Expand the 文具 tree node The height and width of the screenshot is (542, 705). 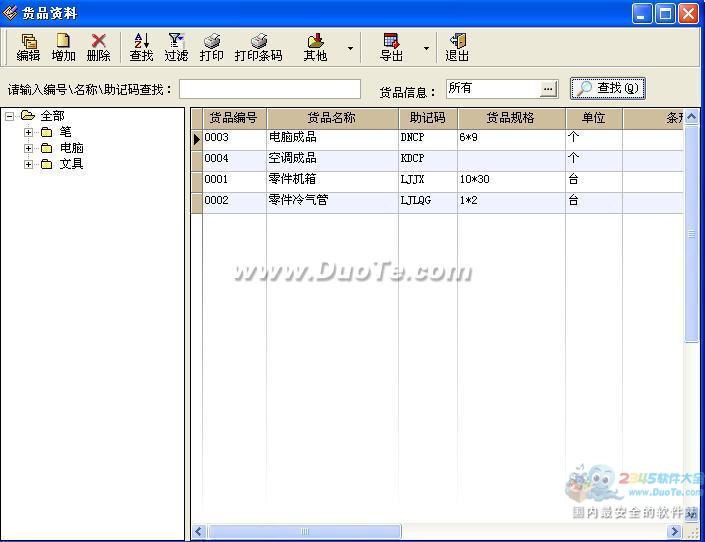28,164
